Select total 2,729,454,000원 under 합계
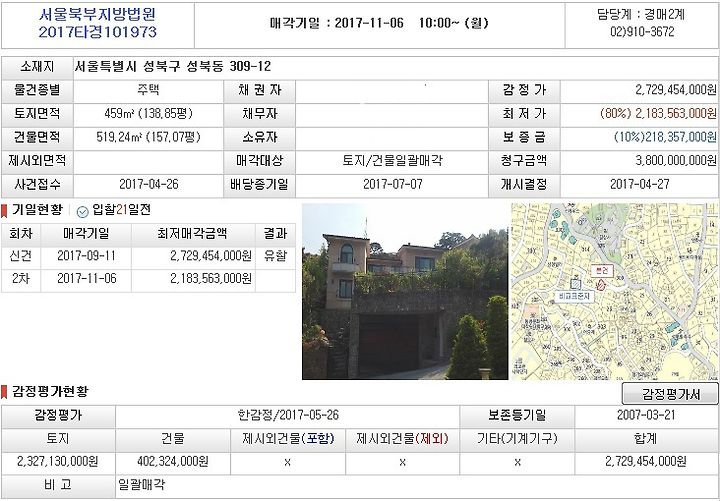The width and height of the screenshot is (720, 501). (646, 462)
